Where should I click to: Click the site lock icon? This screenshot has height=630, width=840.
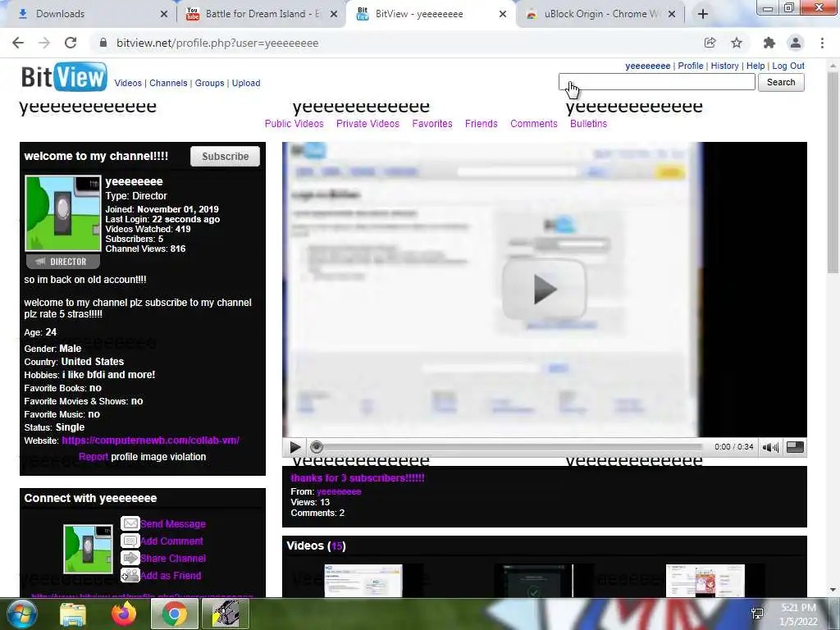coord(103,43)
